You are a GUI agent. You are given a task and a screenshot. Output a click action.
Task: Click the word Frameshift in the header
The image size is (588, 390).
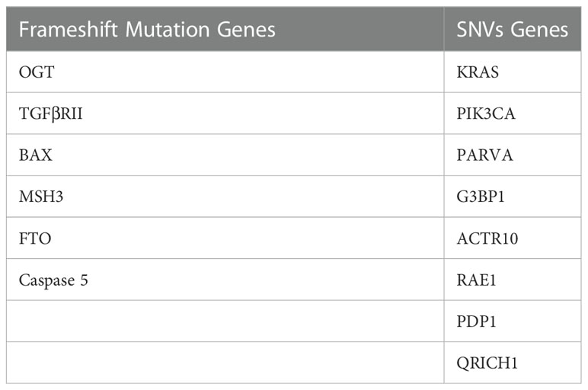click(69, 29)
